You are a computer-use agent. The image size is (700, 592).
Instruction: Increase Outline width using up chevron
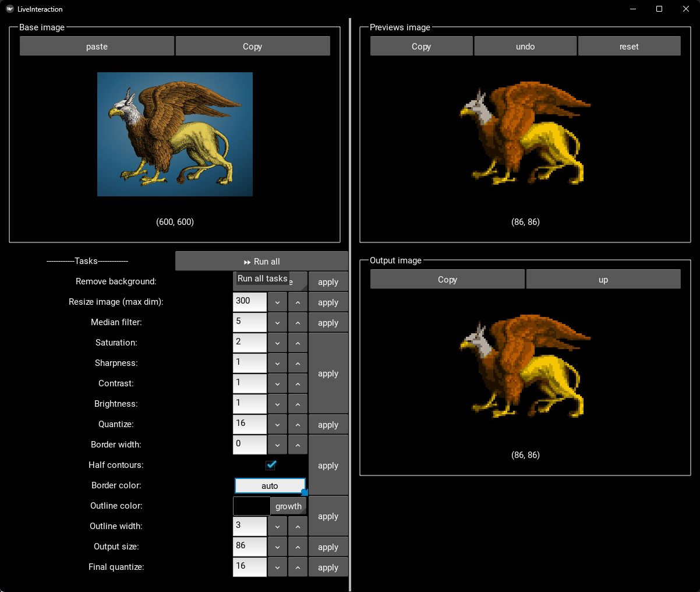(298, 527)
